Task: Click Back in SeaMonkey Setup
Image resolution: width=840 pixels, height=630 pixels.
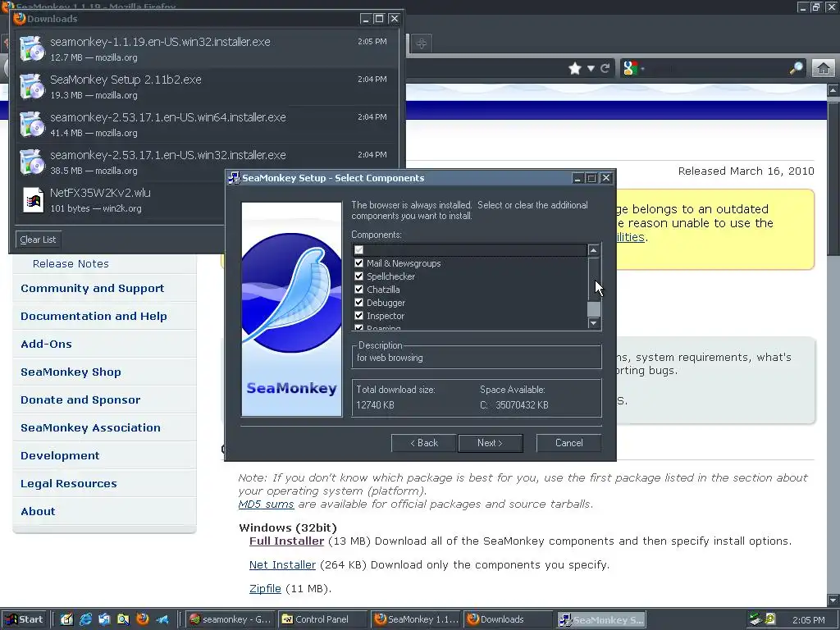Action: click(x=424, y=443)
